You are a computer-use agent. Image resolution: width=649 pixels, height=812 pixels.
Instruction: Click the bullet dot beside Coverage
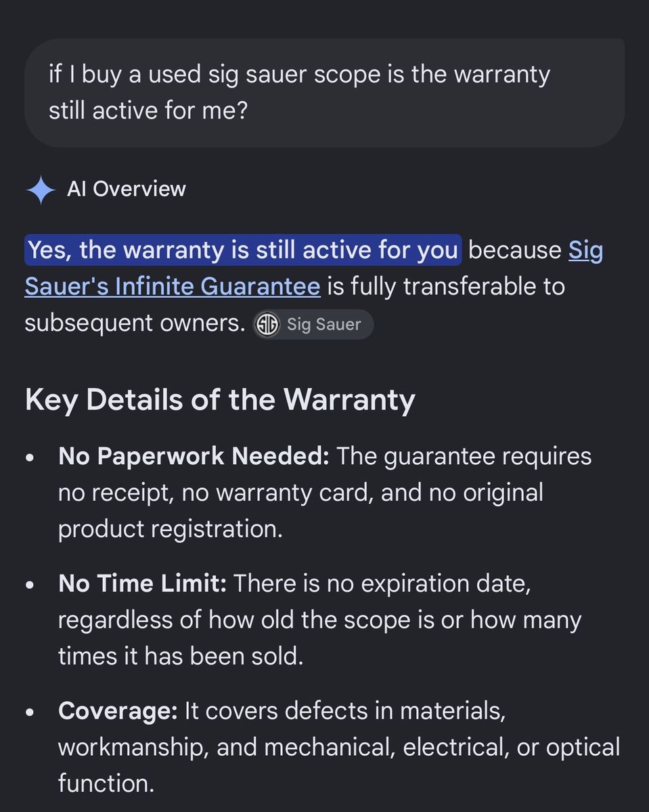tap(30, 713)
